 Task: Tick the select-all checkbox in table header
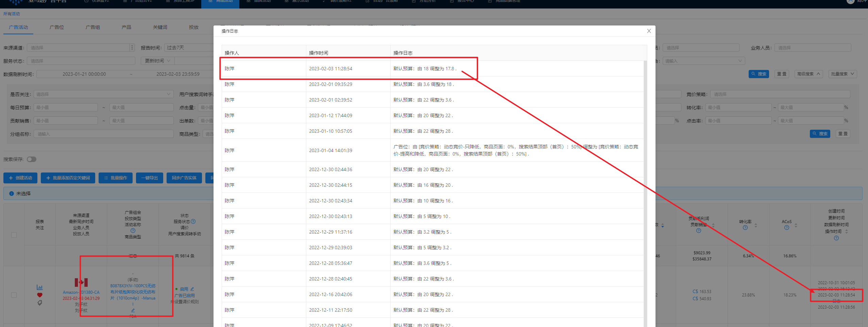coord(14,235)
